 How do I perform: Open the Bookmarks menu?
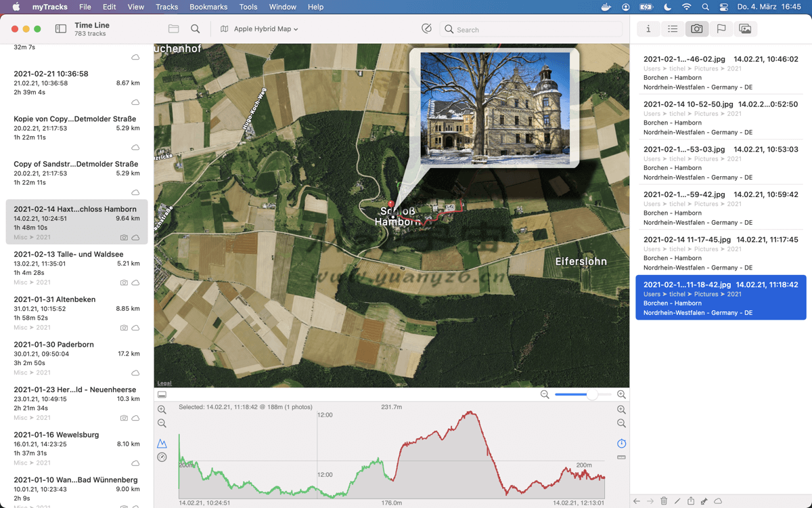pyautogui.click(x=208, y=7)
